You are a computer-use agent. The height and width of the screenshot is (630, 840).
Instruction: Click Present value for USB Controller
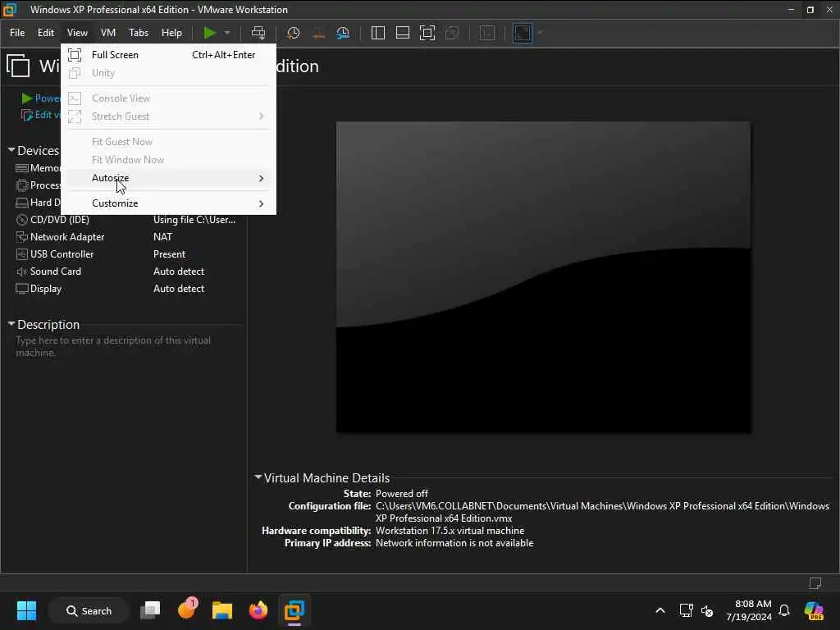(x=169, y=254)
